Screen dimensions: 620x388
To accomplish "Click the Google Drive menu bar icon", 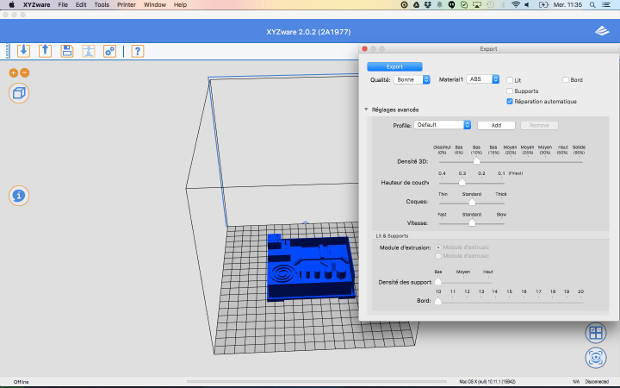I will point(416,5).
